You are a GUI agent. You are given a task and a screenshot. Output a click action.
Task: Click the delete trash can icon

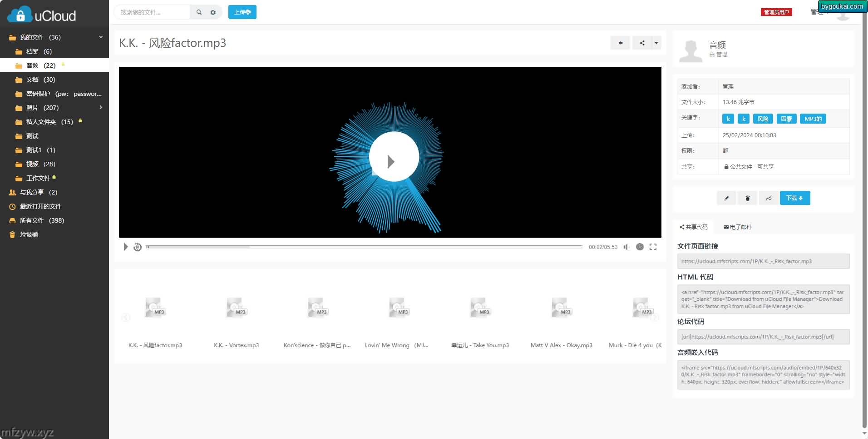pyautogui.click(x=747, y=198)
